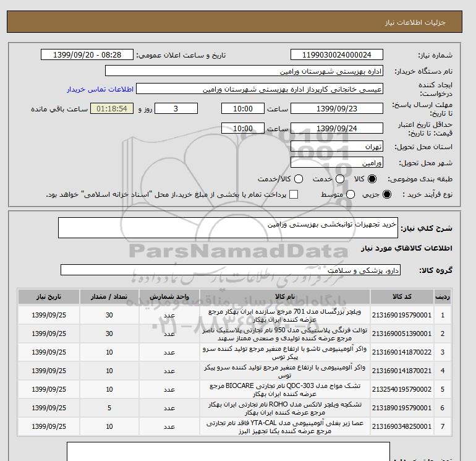Click the YTA-CAL underarm crutch item name

[x=285, y=427]
